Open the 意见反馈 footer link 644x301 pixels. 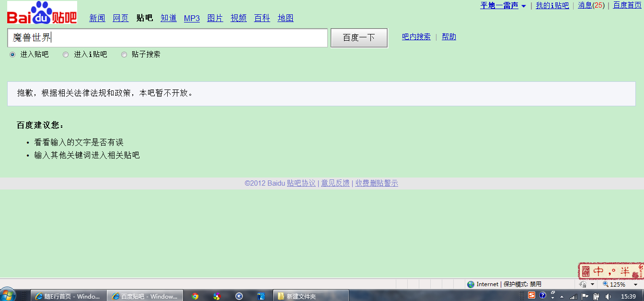pyautogui.click(x=335, y=183)
